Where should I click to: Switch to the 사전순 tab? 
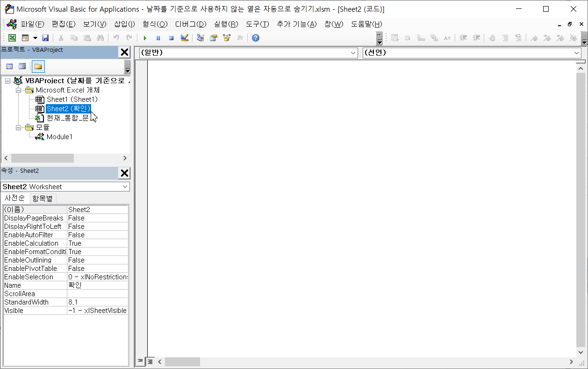click(x=14, y=198)
